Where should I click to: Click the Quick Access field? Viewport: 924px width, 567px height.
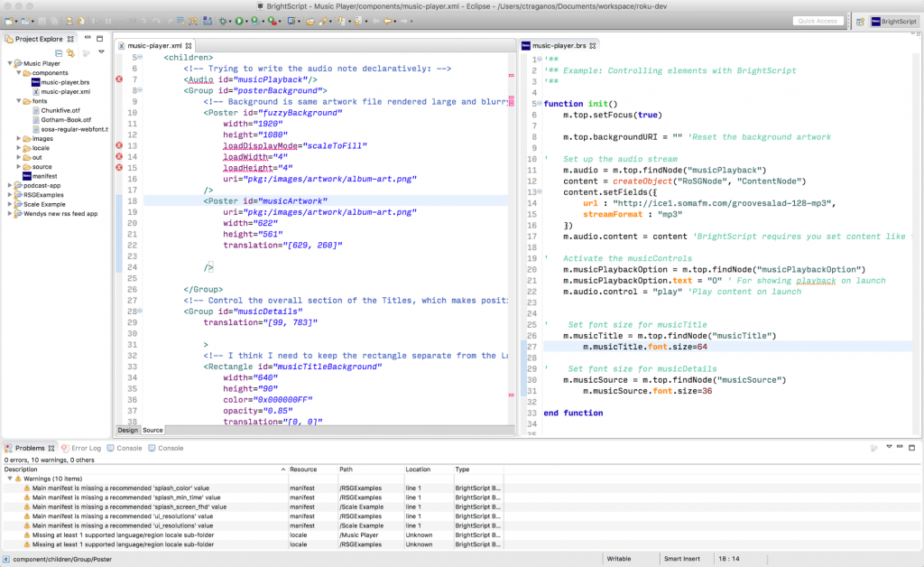tap(817, 20)
